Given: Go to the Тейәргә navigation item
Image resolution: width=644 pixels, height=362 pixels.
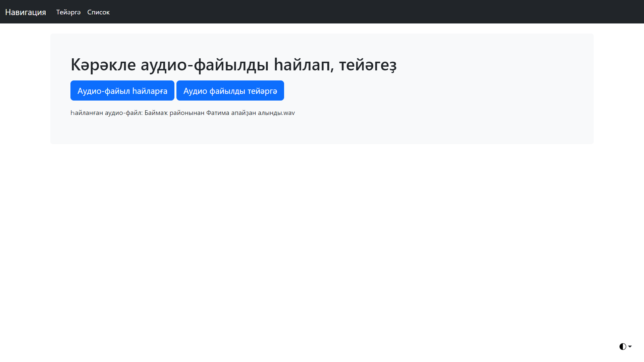Looking at the screenshot, I should point(68,12).
